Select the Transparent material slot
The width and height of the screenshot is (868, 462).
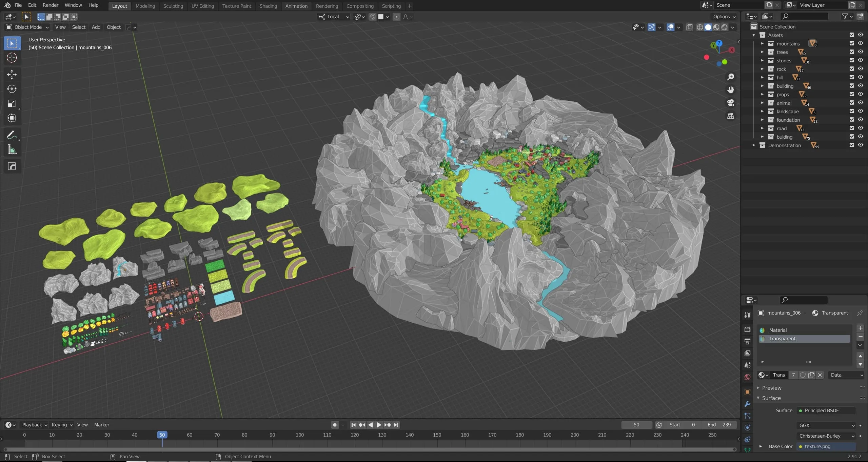804,339
